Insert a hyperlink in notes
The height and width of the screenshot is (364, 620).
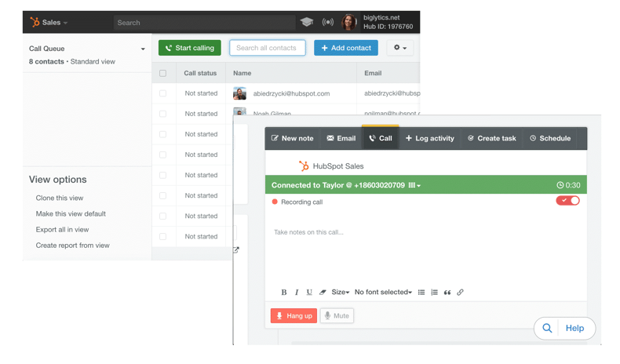tap(460, 293)
